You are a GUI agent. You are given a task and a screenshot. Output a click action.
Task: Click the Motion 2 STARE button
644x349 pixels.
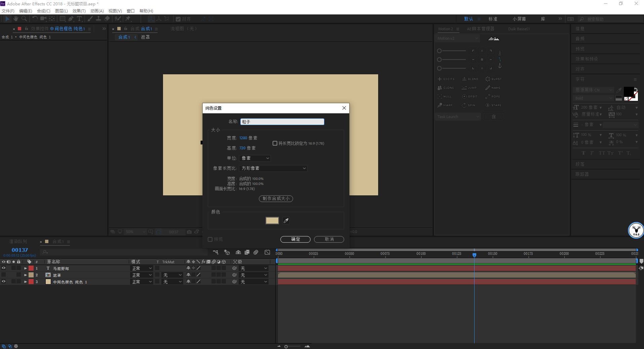493,105
